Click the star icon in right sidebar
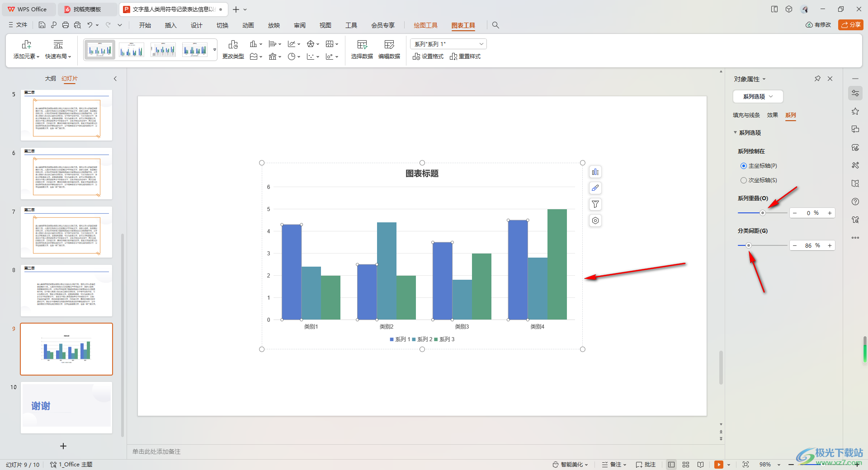868x470 pixels. click(855, 111)
